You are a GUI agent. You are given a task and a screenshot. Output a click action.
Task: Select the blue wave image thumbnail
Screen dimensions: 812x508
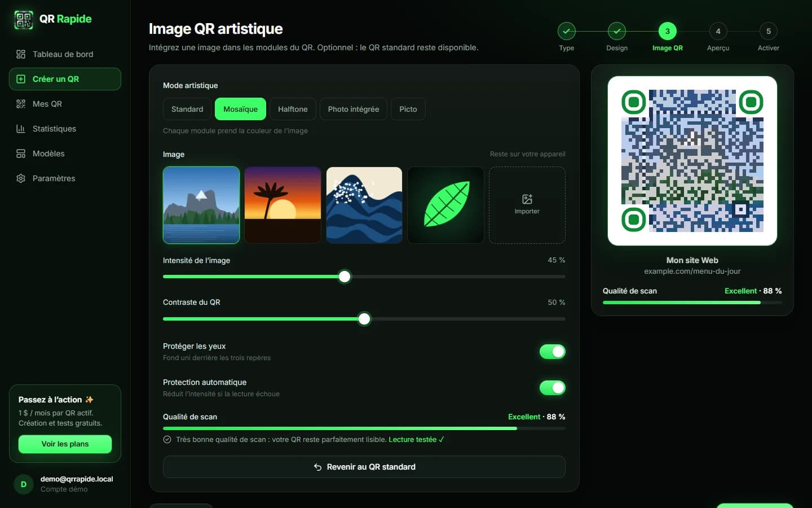pos(364,205)
